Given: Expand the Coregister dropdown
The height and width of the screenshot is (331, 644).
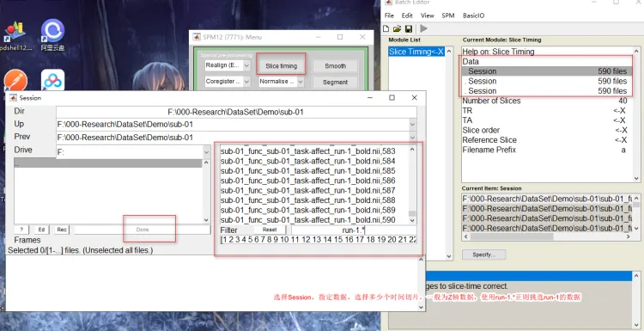Looking at the screenshot, I should [x=246, y=82].
